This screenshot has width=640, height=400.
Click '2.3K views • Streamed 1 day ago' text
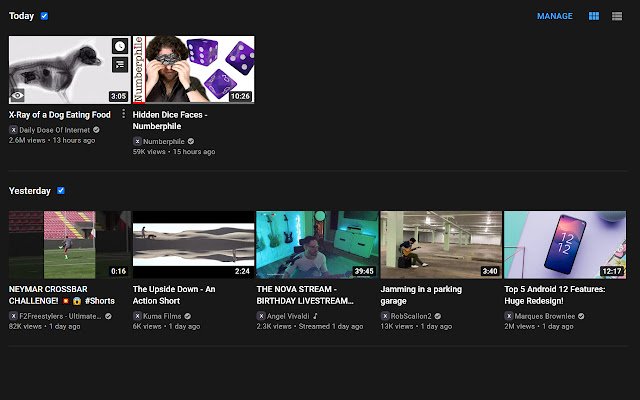click(310, 326)
